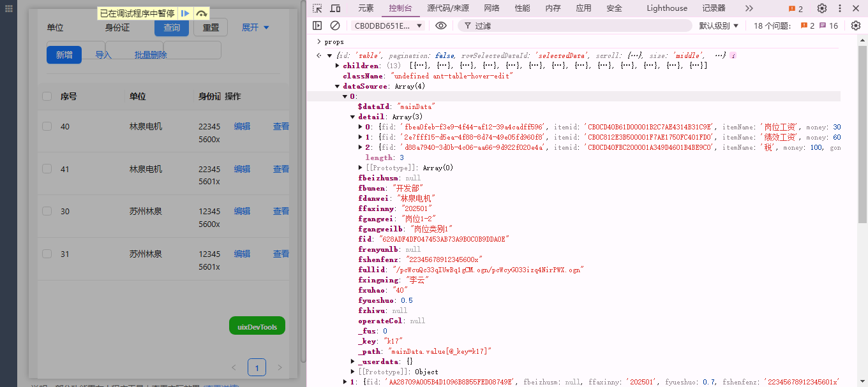Collapse the detail Array(3) node
This screenshot has height=387, width=868.
353,117
